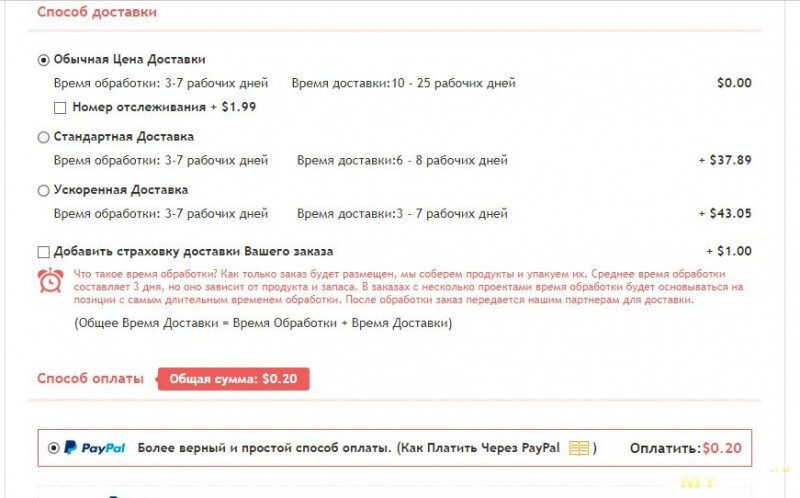Open the PayPal guide book icon
Screen dimensions: 800x498
579,449
